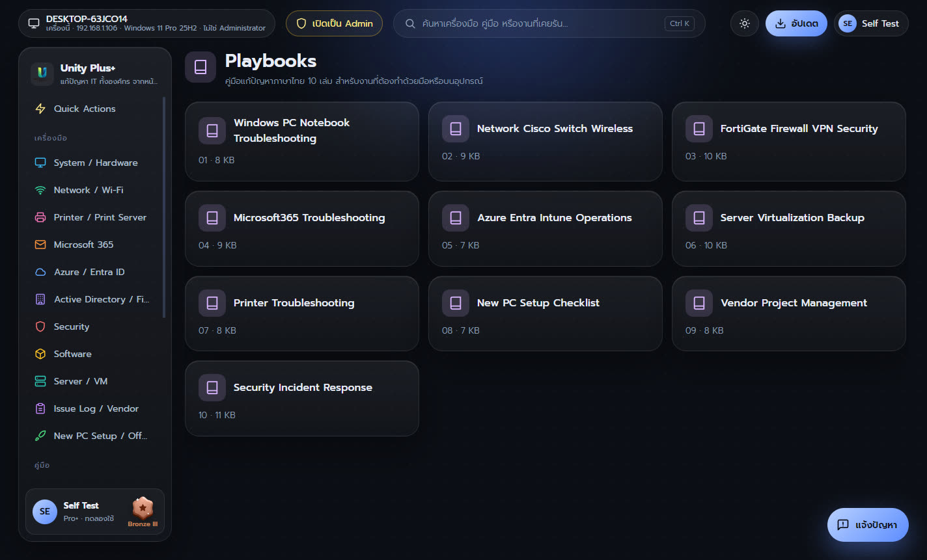Click the แจ้งปัญหา report problem button
Viewport: 927px width, 560px height.
[x=868, y=525]
